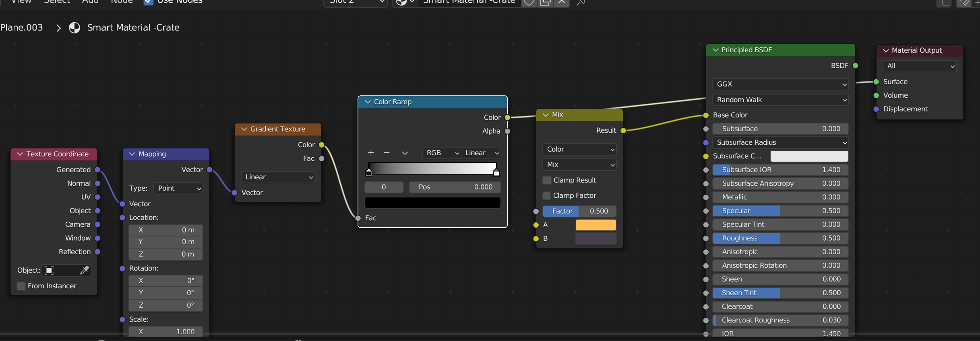
Task: Click the Mix node's orange A color swatch
Action: coord(595,225)
